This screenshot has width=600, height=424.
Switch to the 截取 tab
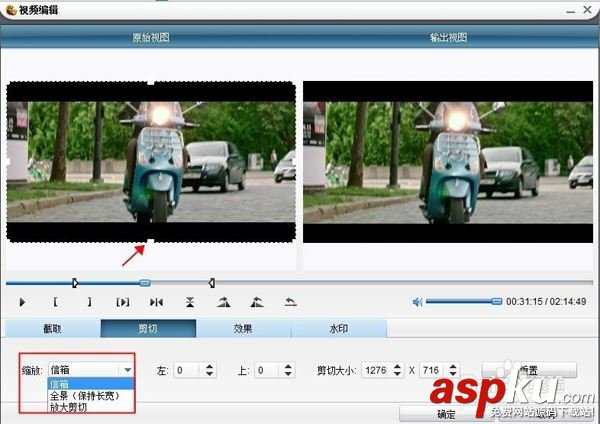53,328
